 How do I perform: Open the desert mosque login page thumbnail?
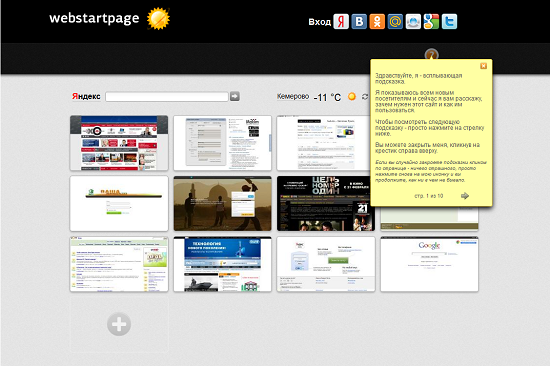[x=222, y=204]
